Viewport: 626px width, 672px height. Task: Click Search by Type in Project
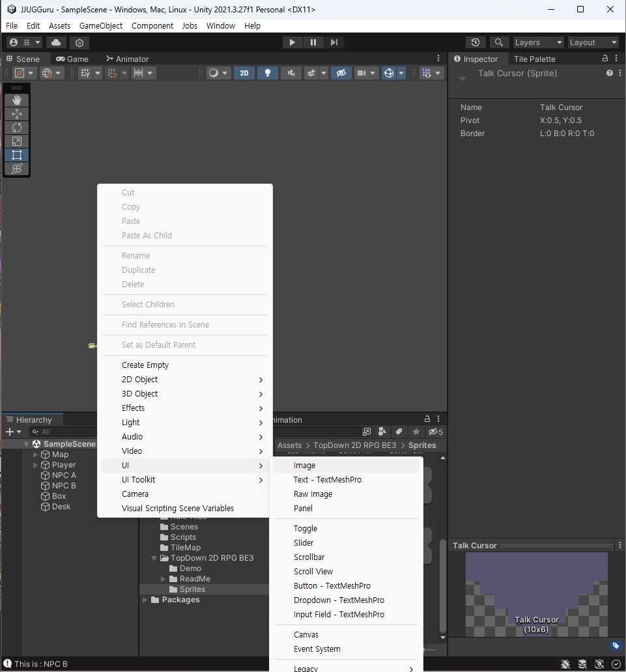(382, 432)
